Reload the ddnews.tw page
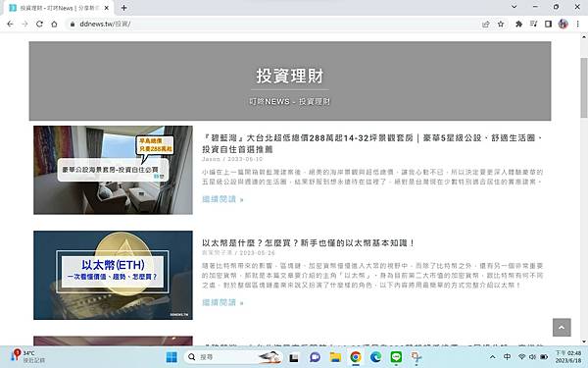The width and height of the screenshot is (588, 368). (39, 24)
